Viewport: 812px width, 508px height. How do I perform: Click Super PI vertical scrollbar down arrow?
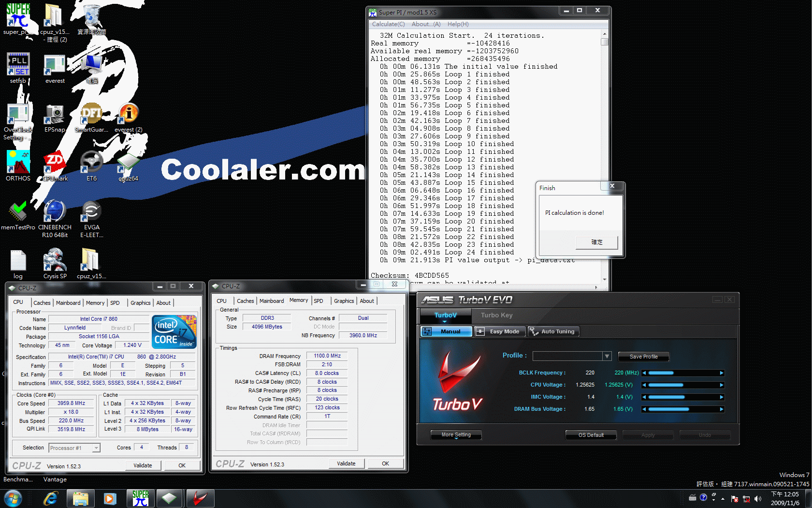605,279
